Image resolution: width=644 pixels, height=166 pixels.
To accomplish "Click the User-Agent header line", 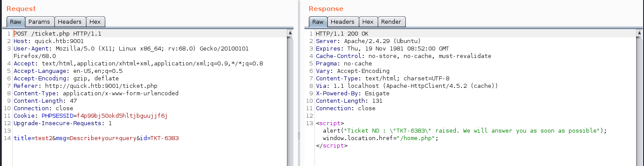I will pos(131,48).
